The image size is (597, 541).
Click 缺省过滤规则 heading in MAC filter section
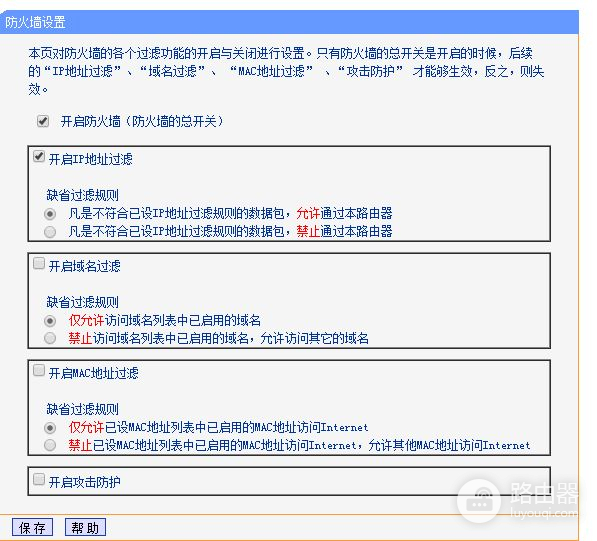(x=83, y=409)
